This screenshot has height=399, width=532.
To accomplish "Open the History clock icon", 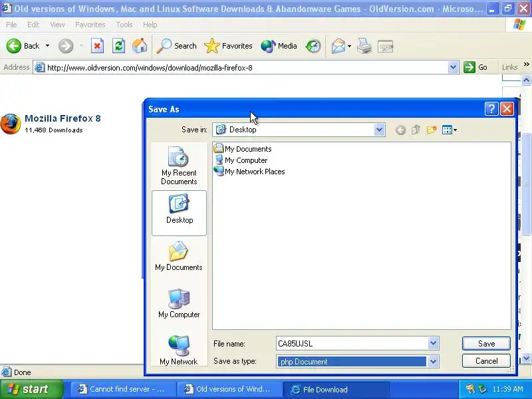I will [313, 46].
